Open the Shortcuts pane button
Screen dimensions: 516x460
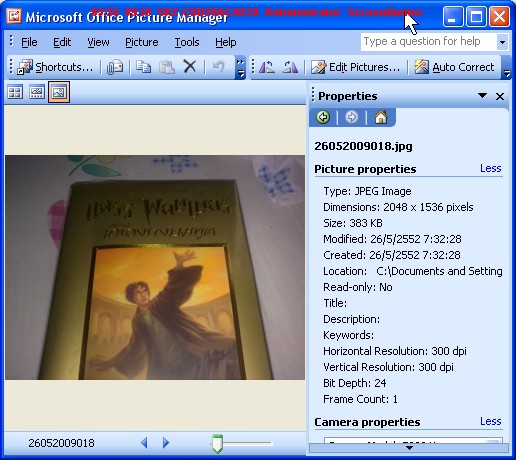coord(55,67)
